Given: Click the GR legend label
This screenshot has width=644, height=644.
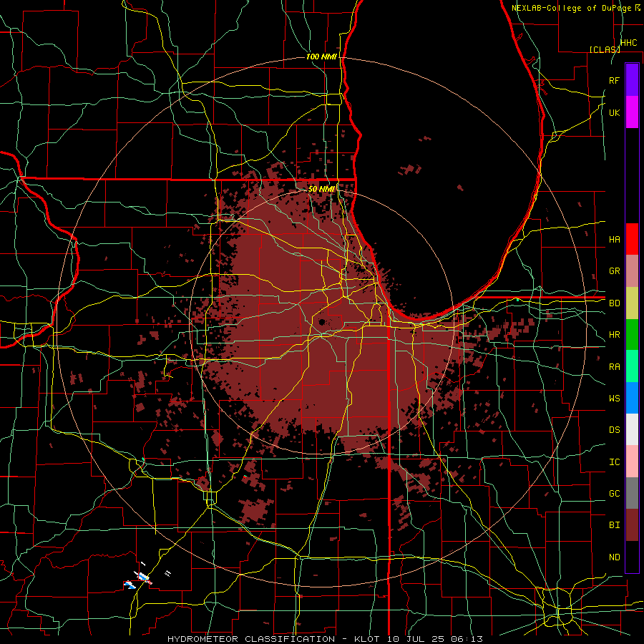Looking at the screenshot, I should point(614,271).
